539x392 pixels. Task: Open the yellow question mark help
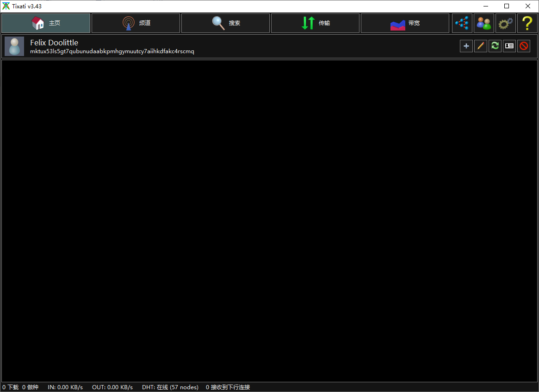527,23
